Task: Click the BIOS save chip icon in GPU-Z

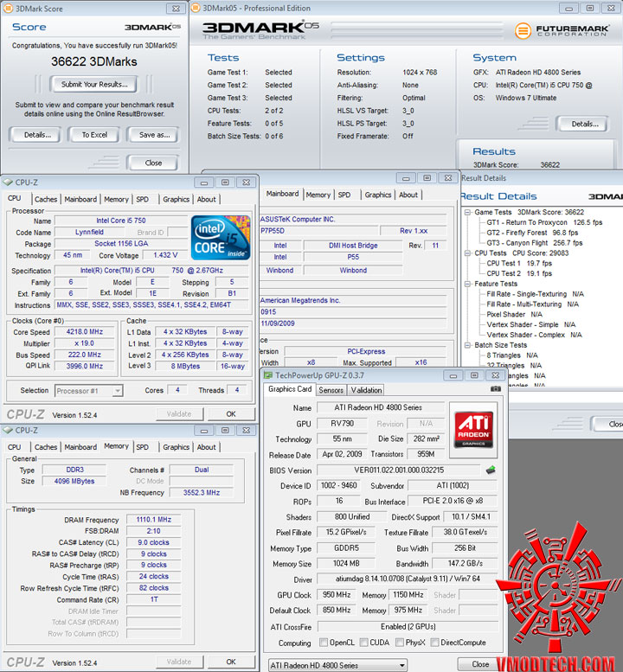Action: [x=491, y=470]
